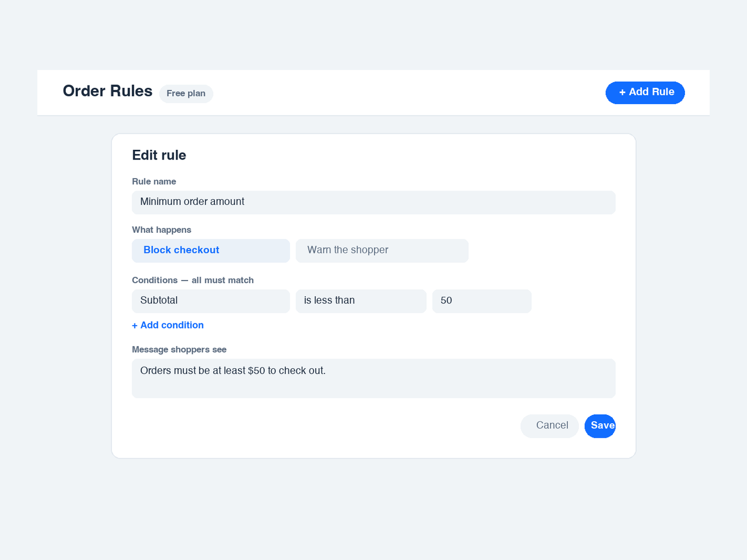Viewport: 747px width, 560px height.
Task: Click the blank area right of the 50 value field
Action: 573,301
